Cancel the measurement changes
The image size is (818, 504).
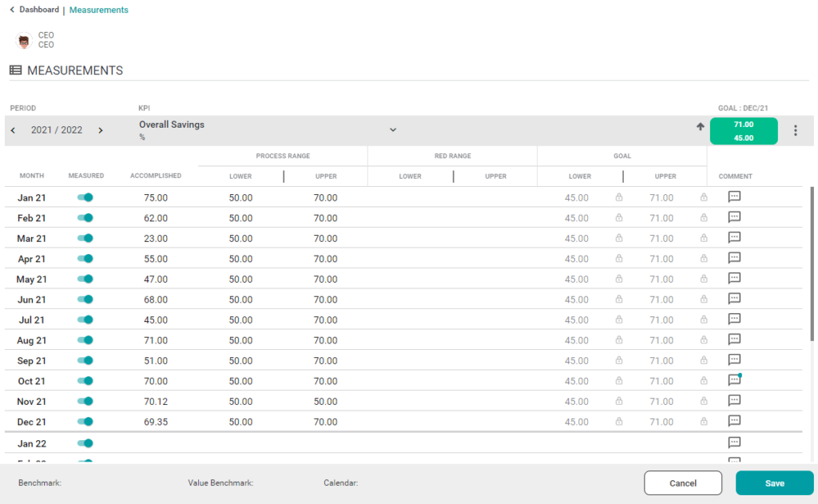coord(683,482)
